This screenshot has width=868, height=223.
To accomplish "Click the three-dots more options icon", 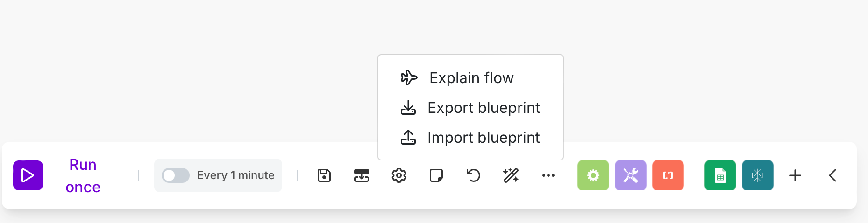I will click(548, 175).
